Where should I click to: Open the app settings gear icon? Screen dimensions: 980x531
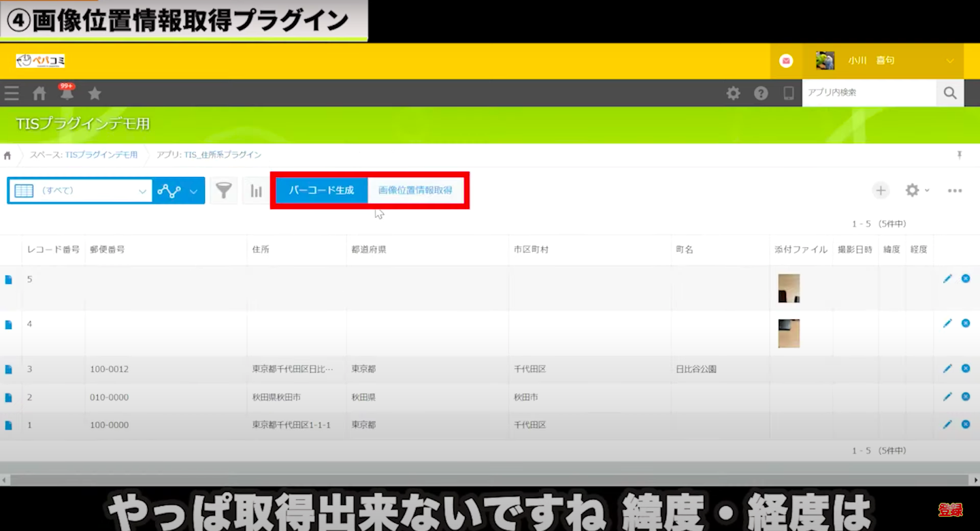(x=912, y=191)
